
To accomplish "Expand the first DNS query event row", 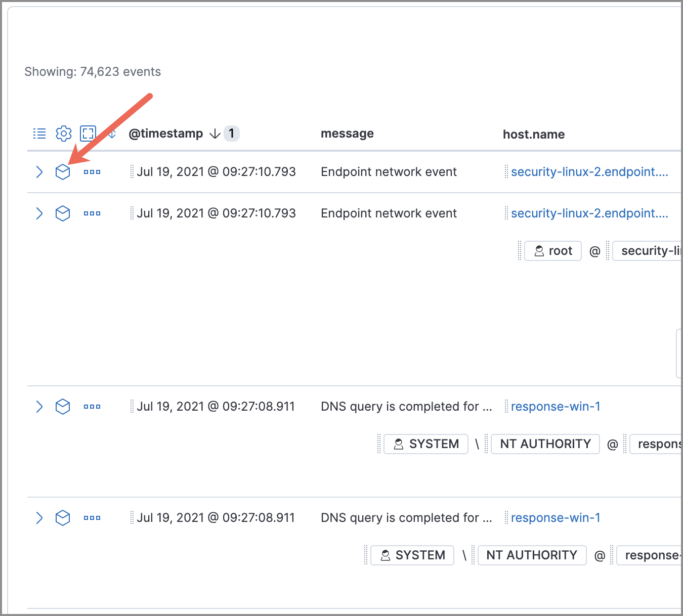I will (39, 406).
